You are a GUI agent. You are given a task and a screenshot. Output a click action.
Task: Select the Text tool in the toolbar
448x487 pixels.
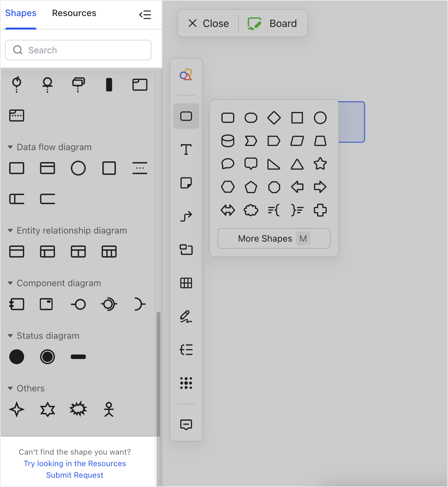point(186,150)
